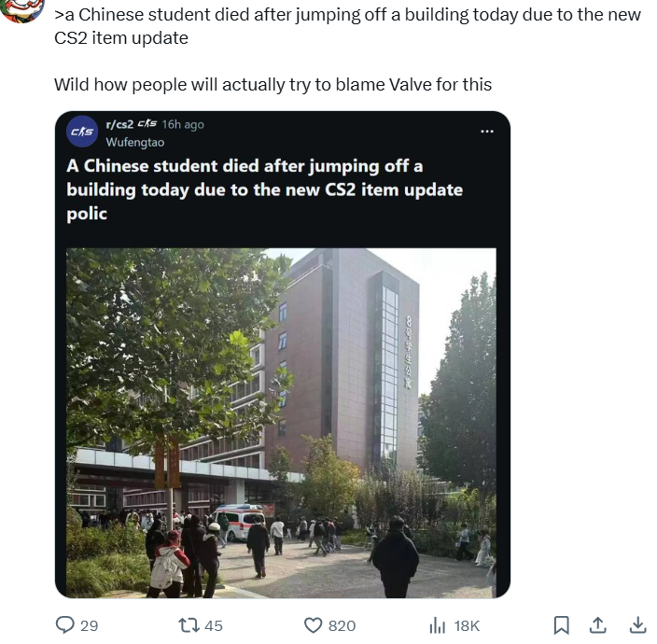The width and height of the screenshot is (657, 644).
Task: Click the 45 reposts count
Action: [x=214, y=626]
